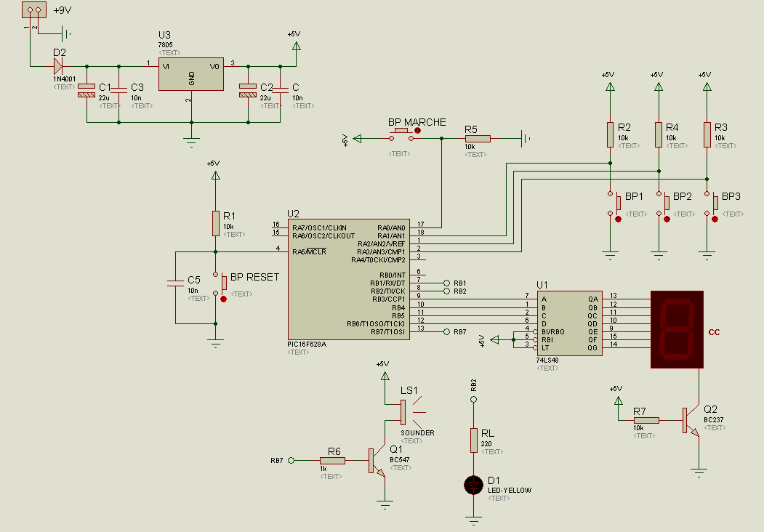This screenshot has width=764, height=532.
Task: Select the U1 decoder chip body
Action: (x=570, y=323)
